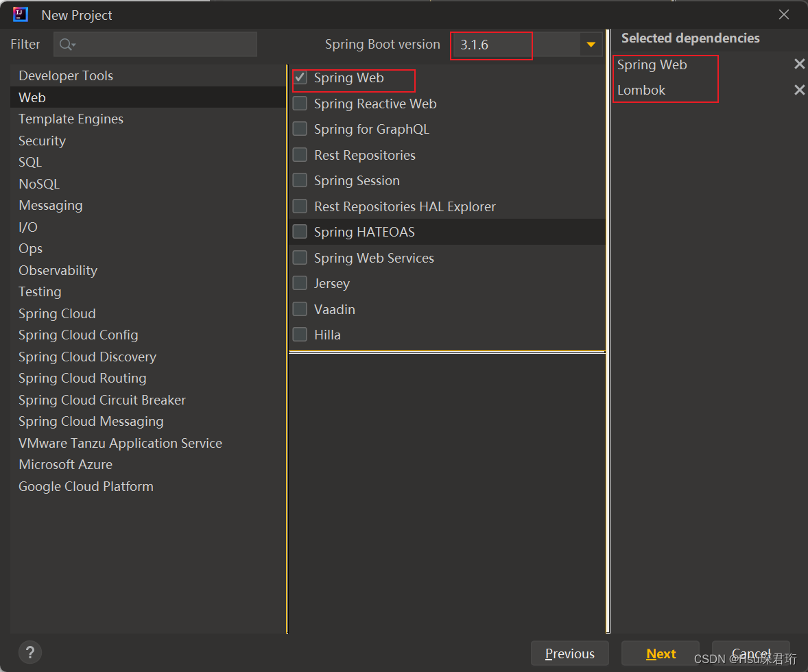Enable Spring Session dependency

point(300,180)
